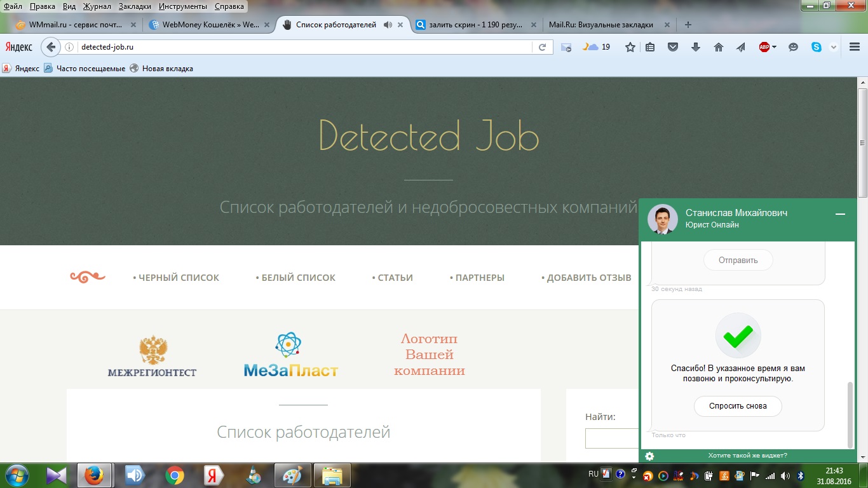Click the Отправить button in chat

738,260
